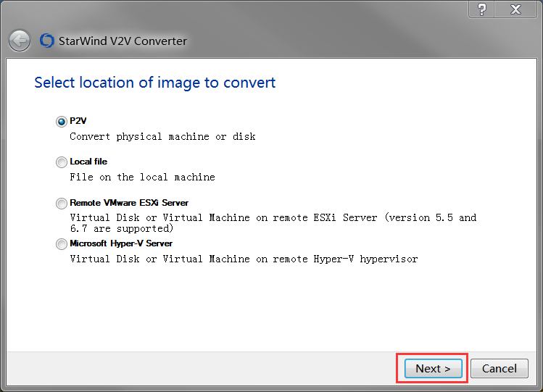Click 'Select location of image to convert' heading

pyautogui.click(x=155, y=83)
